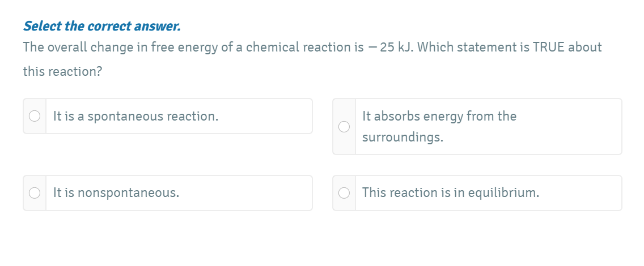Click the word "TRUE" in the question
Screen dimensions: 644x266
(548, 48)
